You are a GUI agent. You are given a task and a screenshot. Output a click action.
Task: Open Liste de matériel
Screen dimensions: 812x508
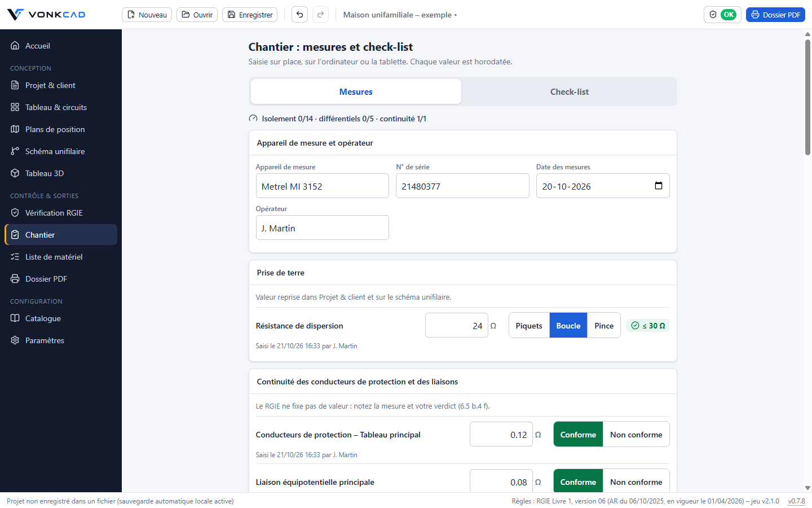61,257
